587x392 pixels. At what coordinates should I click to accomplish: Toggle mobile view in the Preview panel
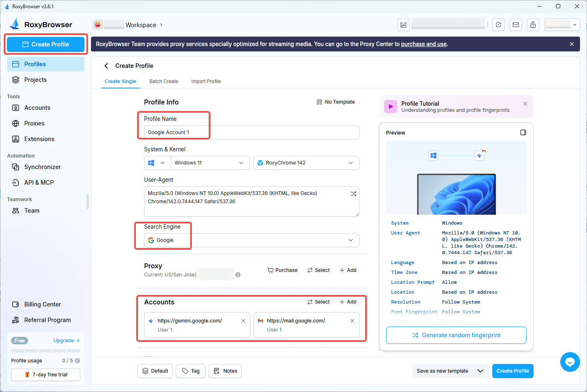tap(523, 132)
